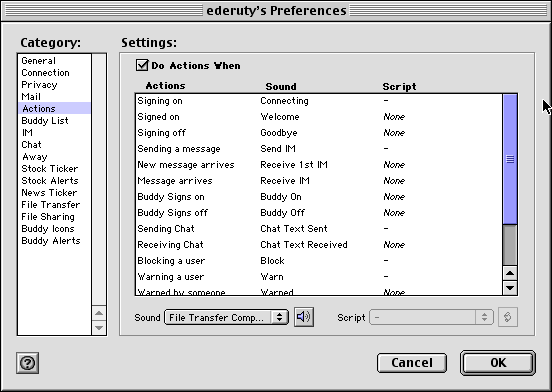Click None script cell for Buddy Signs on
This screenshot has width=552, height=392.
(394, 197)
